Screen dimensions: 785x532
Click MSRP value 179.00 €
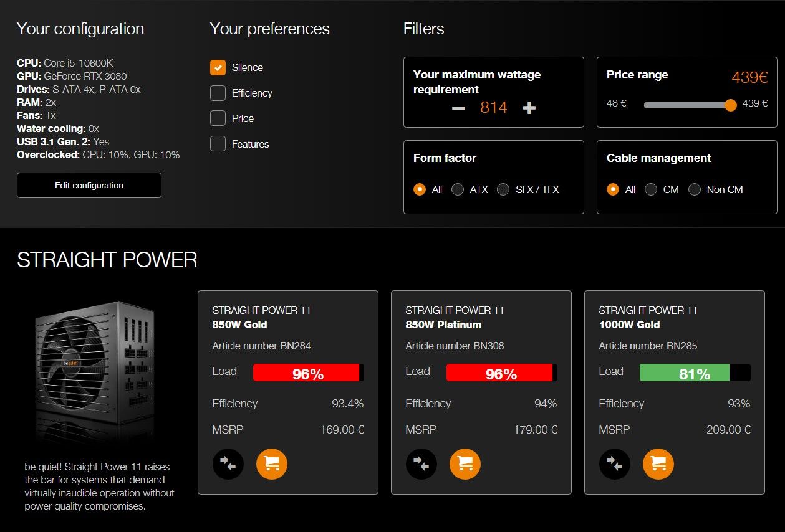coord(535,430)
